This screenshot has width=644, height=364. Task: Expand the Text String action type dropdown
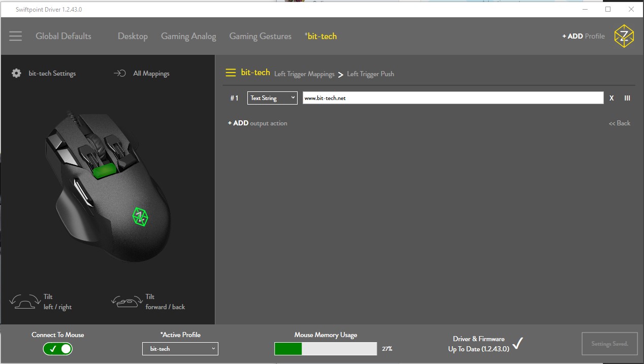(272, 98)
